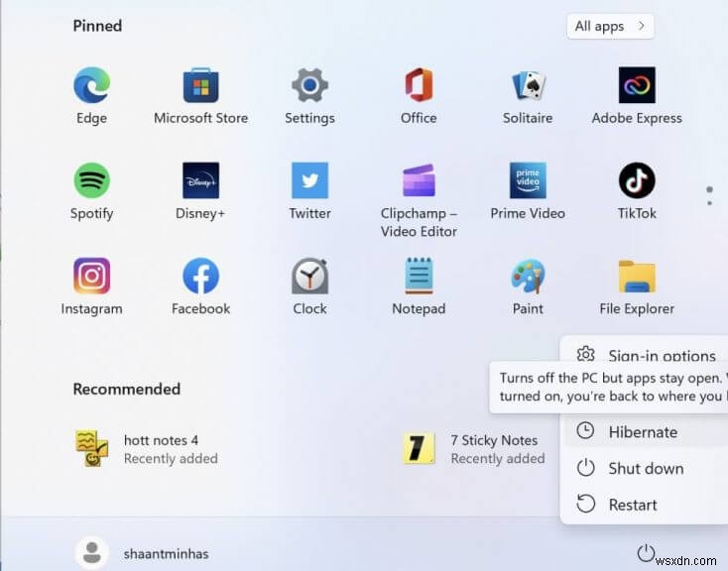Screen dimensions: 728x571
Task: Select Shut down from the power menu
Action: coord(647,468)
